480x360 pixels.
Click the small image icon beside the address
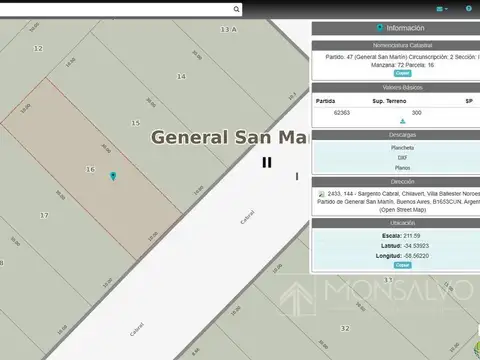[x=321, y=194]
